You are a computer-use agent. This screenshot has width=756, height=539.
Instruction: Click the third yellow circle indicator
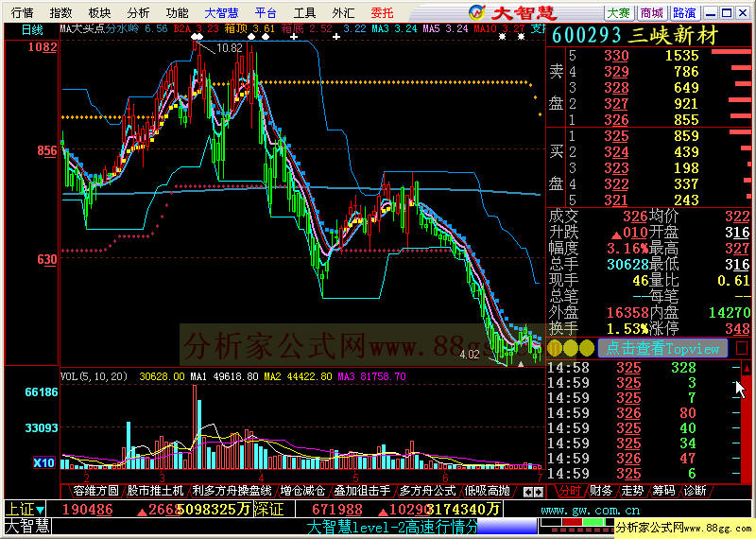tap(587, 348)
